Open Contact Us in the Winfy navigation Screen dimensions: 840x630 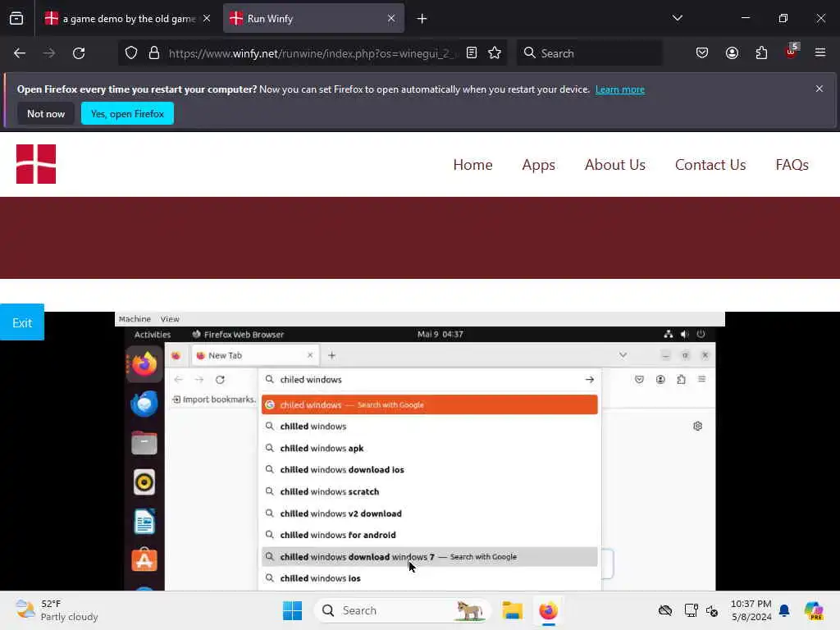click(710, 164)
